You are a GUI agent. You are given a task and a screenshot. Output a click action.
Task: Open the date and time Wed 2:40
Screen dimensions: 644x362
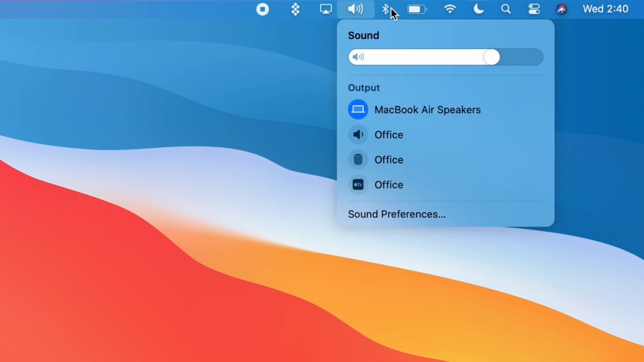click(605, 9)
